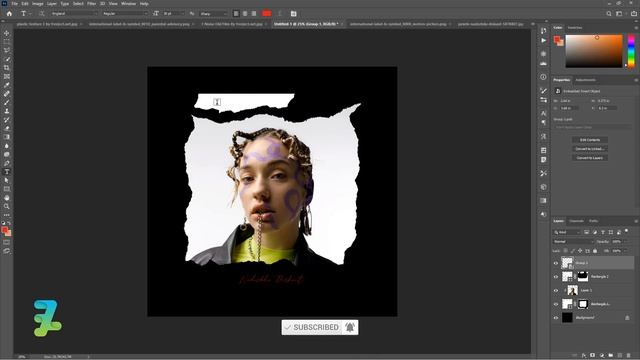The image size is (640, 360).
Task: Toggle lock all padlock in Layers panel
Action: (595, 251)
